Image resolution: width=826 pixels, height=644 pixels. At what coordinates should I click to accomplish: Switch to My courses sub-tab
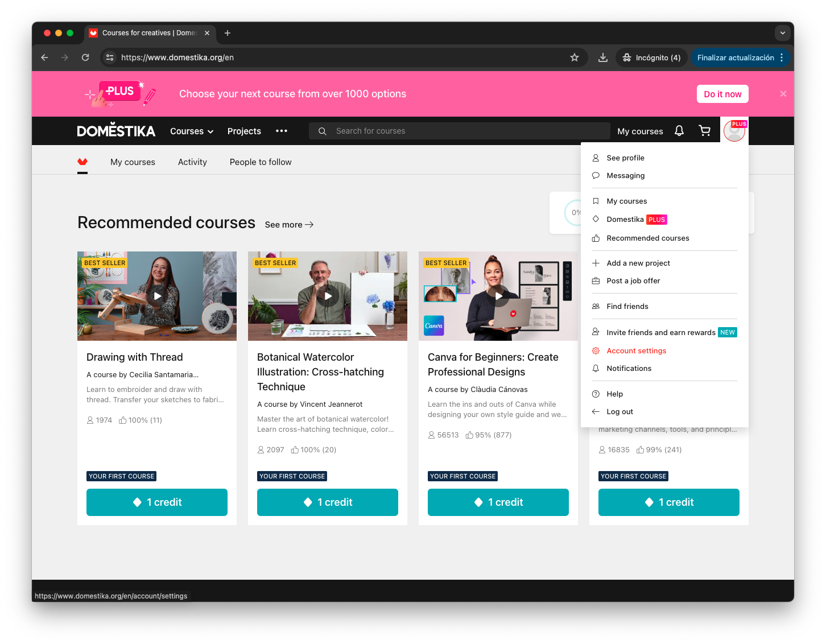(x=133, y=162)
